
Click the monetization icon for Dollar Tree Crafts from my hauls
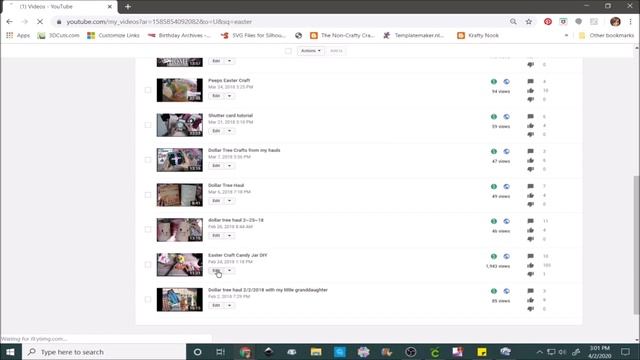click(494, 151)
